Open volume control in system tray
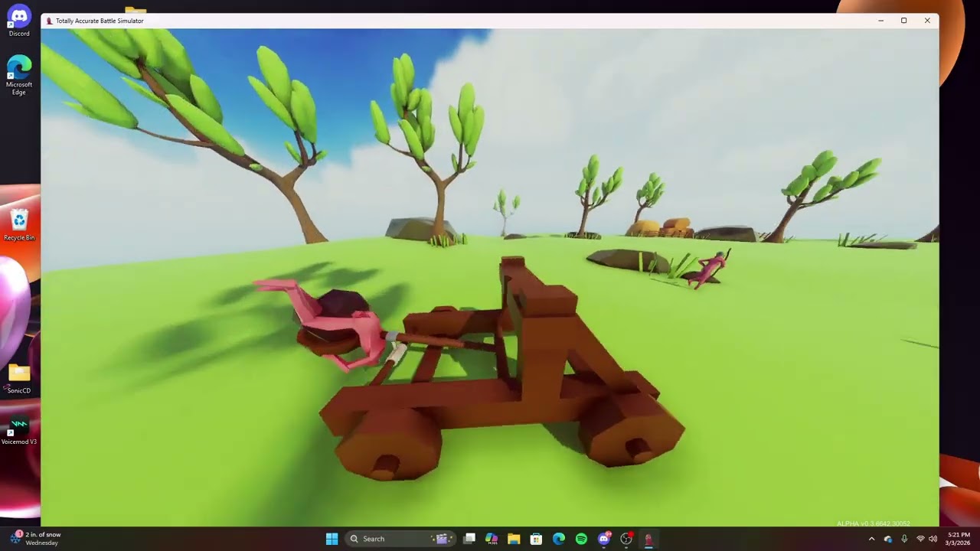980x551 pixels. point(933,539)
